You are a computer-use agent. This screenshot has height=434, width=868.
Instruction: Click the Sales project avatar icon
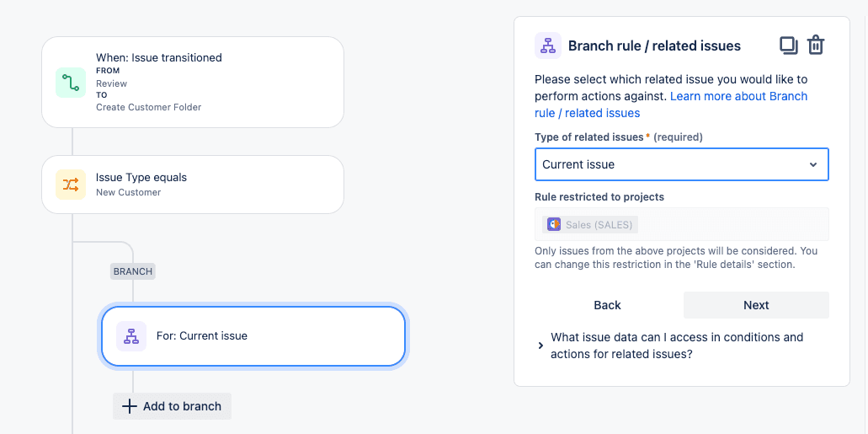click(x=554, y=224)
